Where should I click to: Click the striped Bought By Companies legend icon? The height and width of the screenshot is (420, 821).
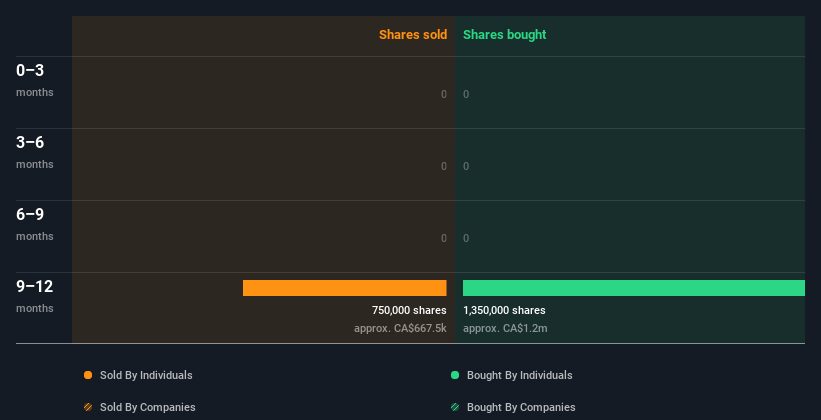point(455,407)
